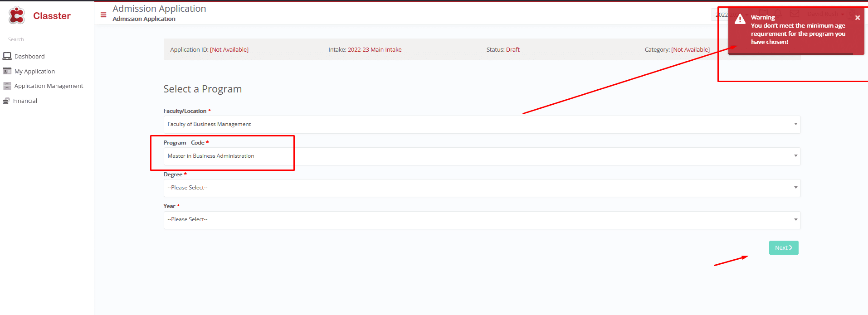Click the 'Select a Program' heading

coord(202,89)
